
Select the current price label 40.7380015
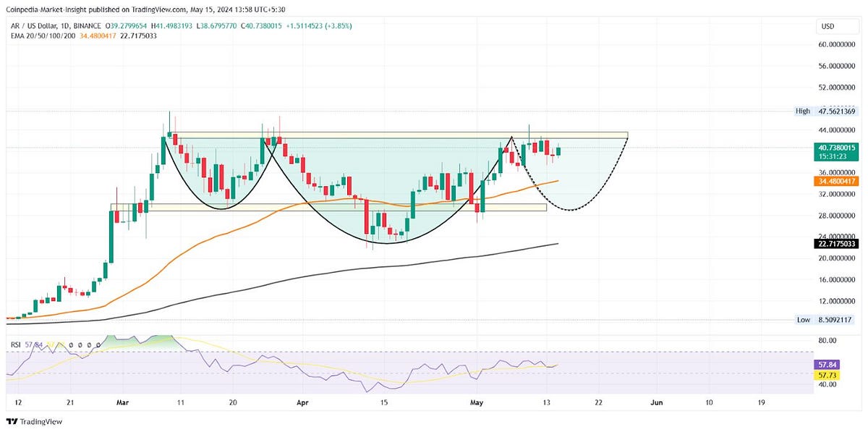tap(835, 147)
